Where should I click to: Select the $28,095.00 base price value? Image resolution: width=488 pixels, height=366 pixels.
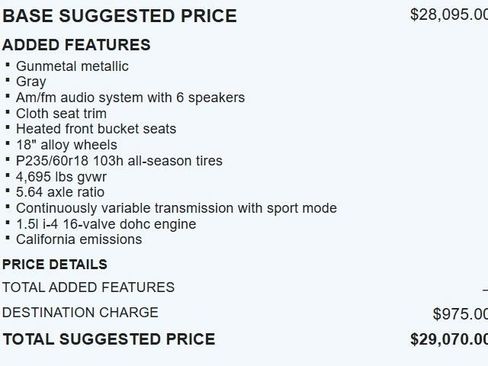pyautogui.click(x=449, y=15)
